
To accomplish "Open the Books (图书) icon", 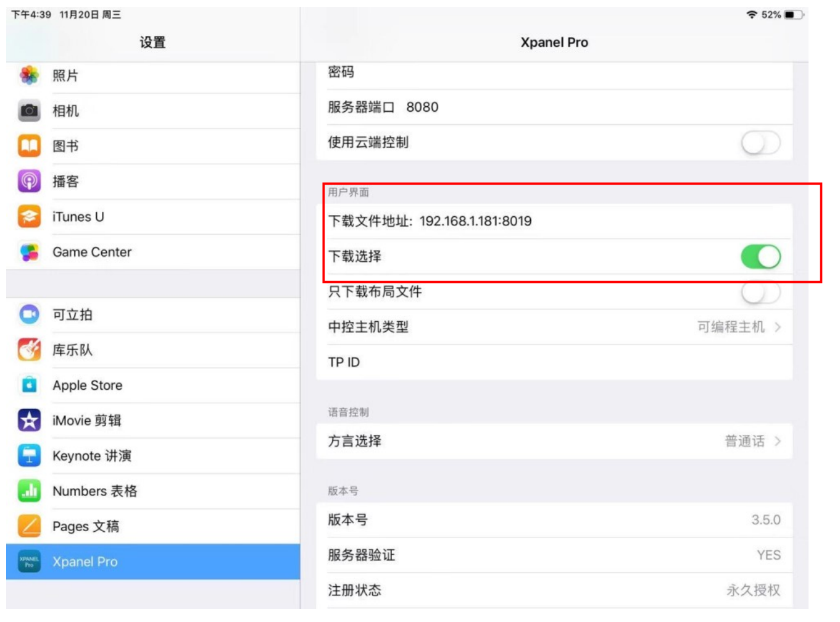I will (29, 146).
